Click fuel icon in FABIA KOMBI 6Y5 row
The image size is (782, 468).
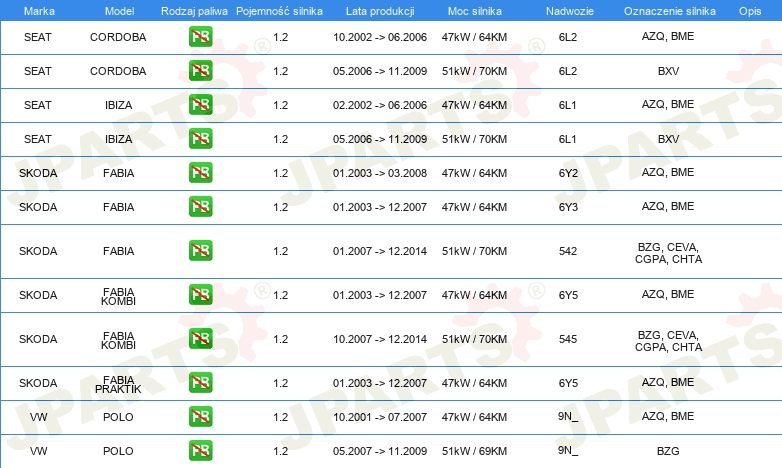(x=200, y=294)
